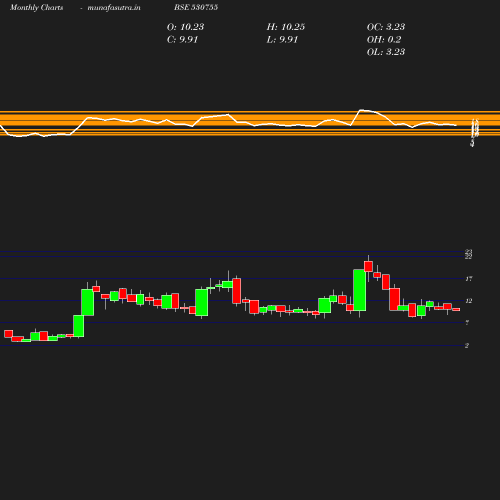Select the price axis label 2
This screenshot has height=500, width=500.
coord(467,346)
